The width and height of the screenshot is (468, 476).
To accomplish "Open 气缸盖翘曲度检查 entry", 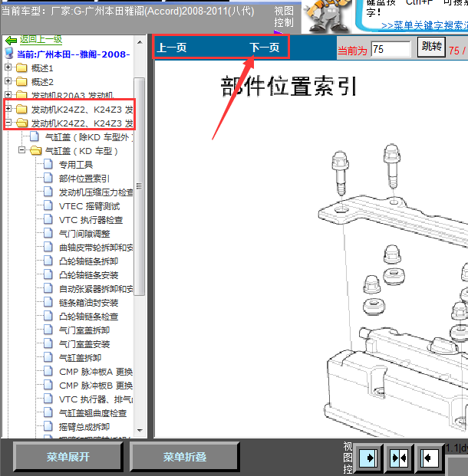I will [x=93, y=413].
